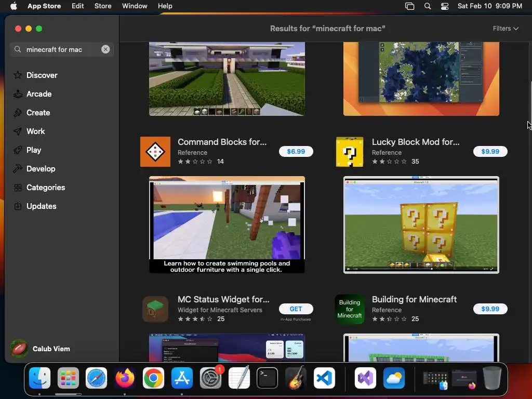Open Calub Viem account profile

[x=40, y=349]
